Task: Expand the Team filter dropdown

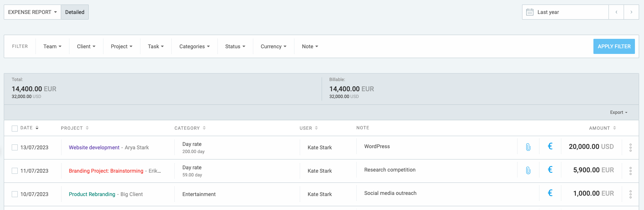Action: [x=52, y=46]
